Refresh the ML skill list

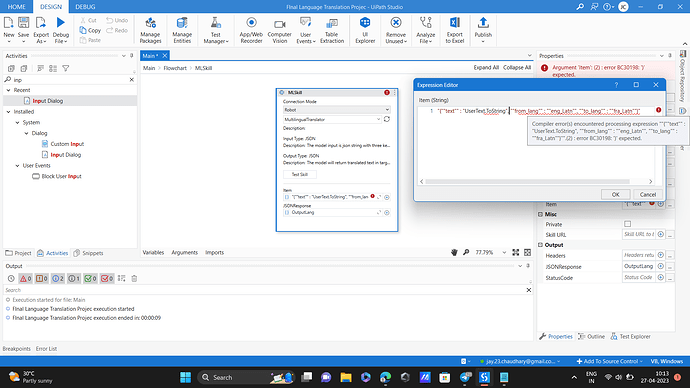coord(387,119)
